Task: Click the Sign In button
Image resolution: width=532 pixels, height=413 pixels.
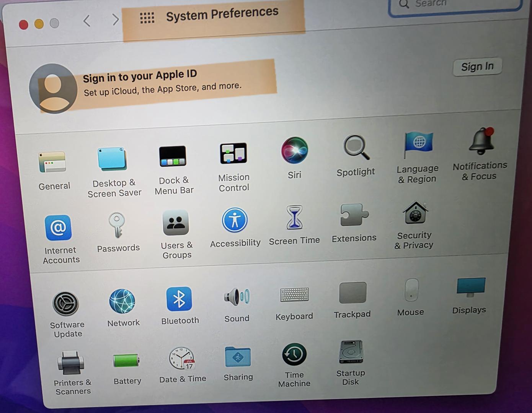Action: click(x=477, y=67)
